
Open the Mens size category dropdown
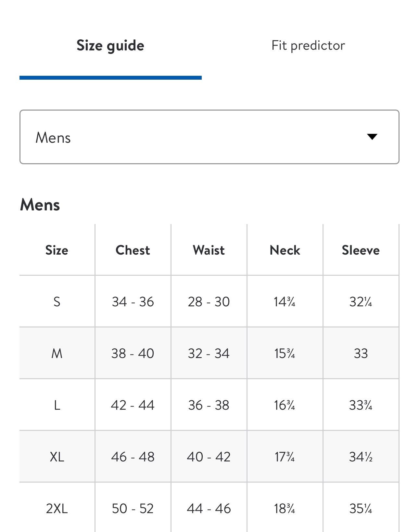(209, 137)
